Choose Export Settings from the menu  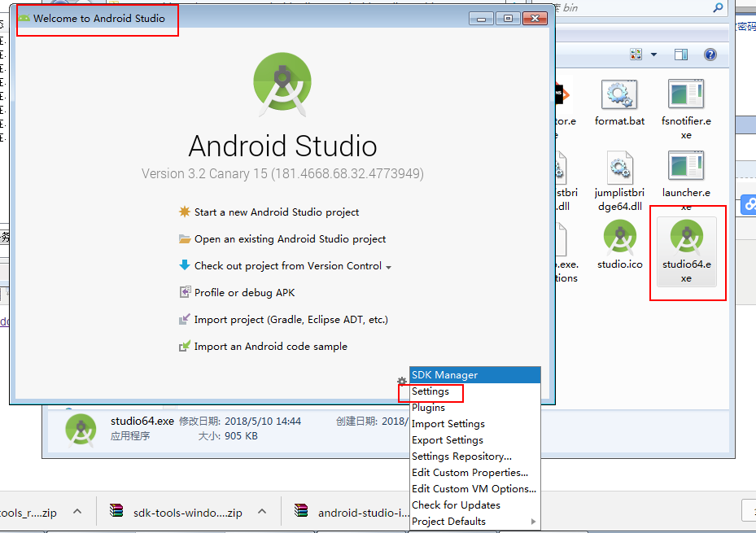475,440
